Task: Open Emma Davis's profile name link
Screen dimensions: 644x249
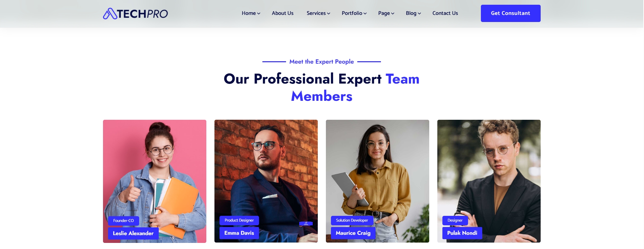Action: (239, 233)
